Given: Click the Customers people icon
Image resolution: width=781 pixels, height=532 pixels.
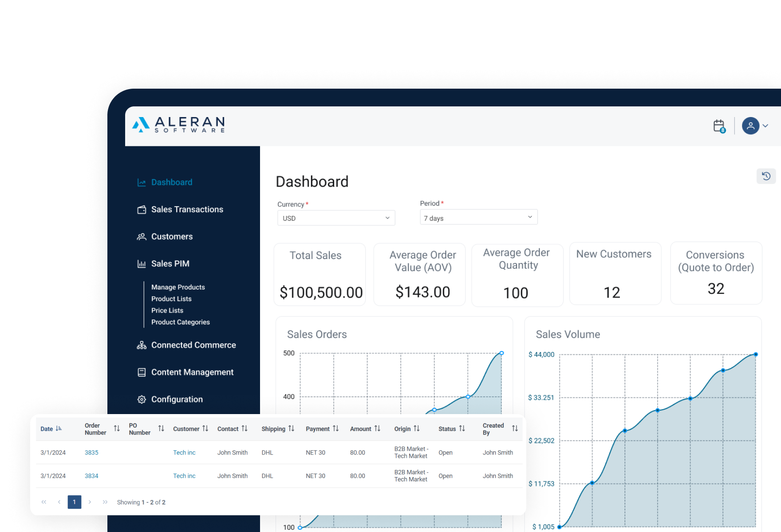Looking at the screenshot, I should click(x=142, y=237).
